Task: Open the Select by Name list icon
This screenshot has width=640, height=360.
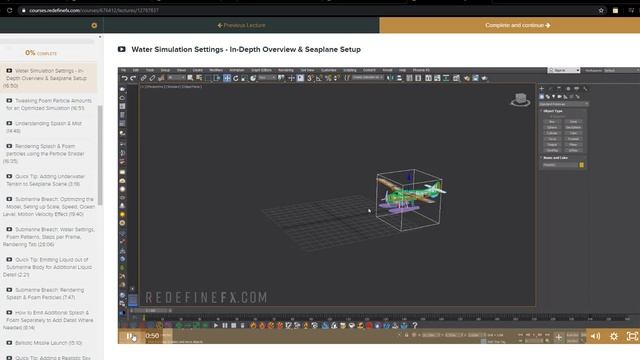Action: [x=199, y=78]
